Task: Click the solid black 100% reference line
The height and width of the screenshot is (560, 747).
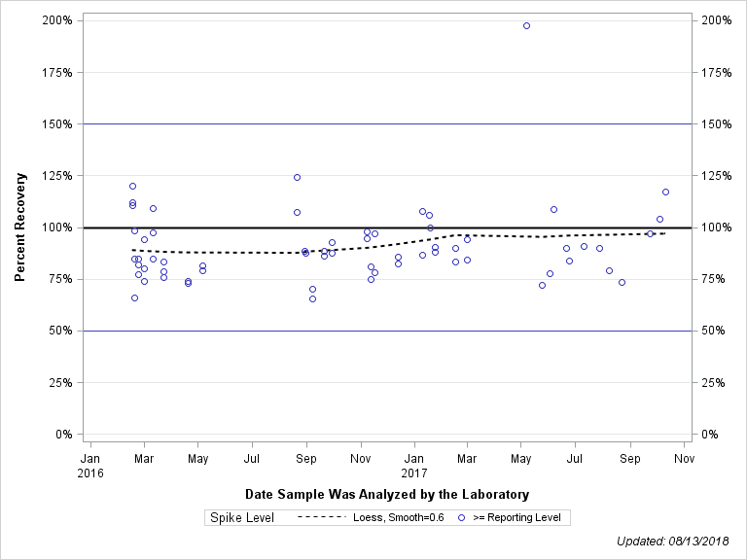Action: pos(387,227)
